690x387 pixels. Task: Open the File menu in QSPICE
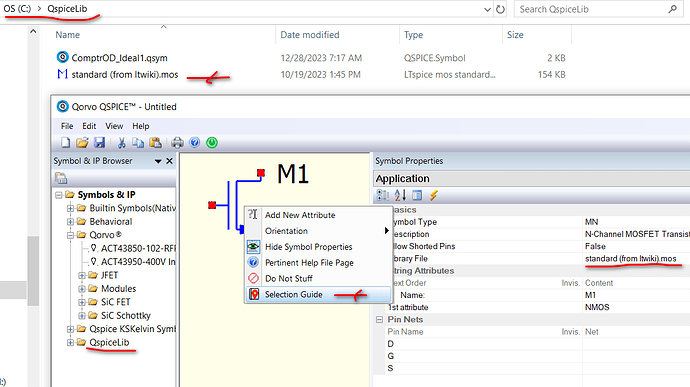click(x=67, y=126)
